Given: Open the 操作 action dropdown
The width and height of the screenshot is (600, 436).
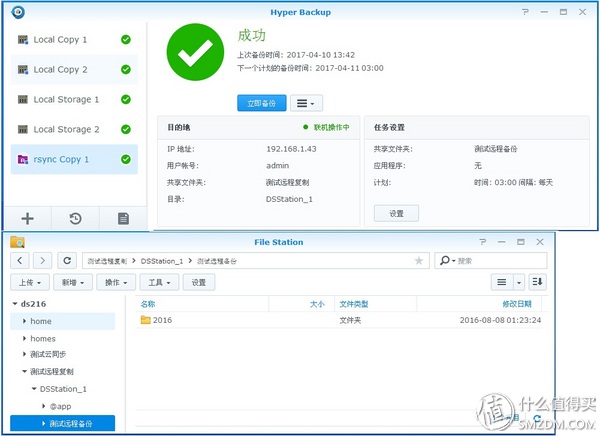Looking at the screenshot, I should (x=116, y=283).
